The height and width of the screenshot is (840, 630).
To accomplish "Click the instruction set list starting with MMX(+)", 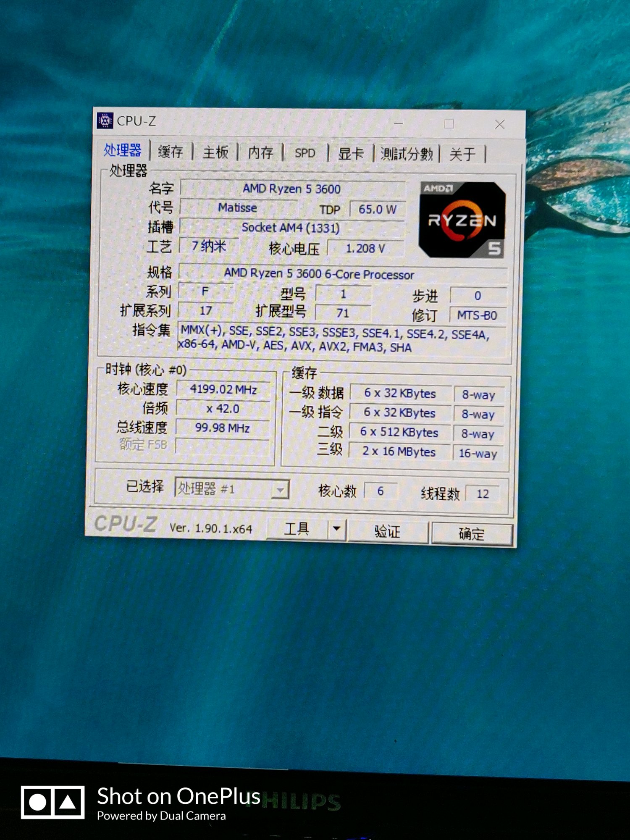I will point(341,339).
